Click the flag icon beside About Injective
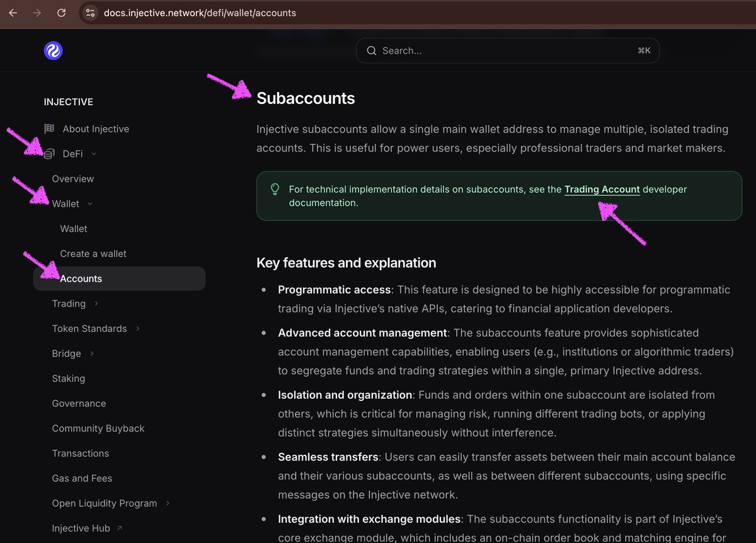 coord(49,129)
